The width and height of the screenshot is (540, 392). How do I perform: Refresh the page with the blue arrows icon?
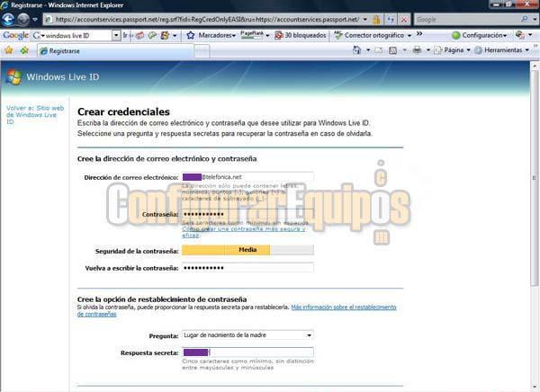click(x=391, y=20)
